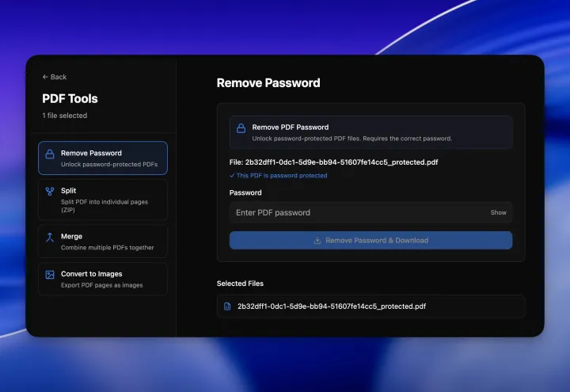
Task: Click the Selected Files section label
Action: [x=240, y=284]
